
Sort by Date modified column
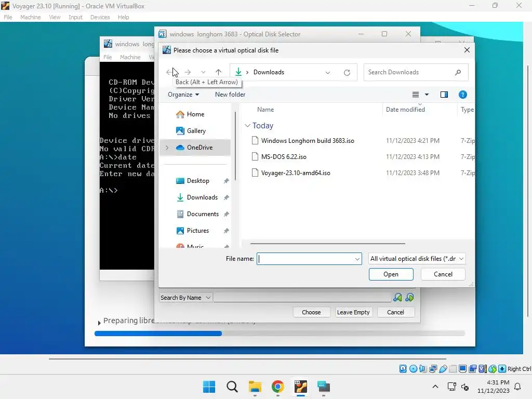[x=405, y=110]
